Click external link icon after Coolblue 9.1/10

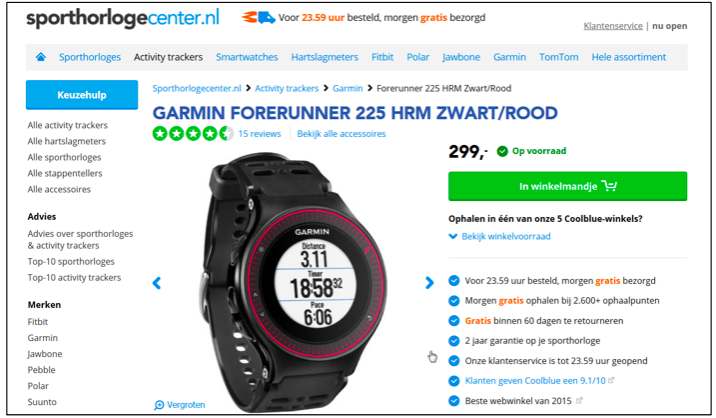[x=611, y=380]
